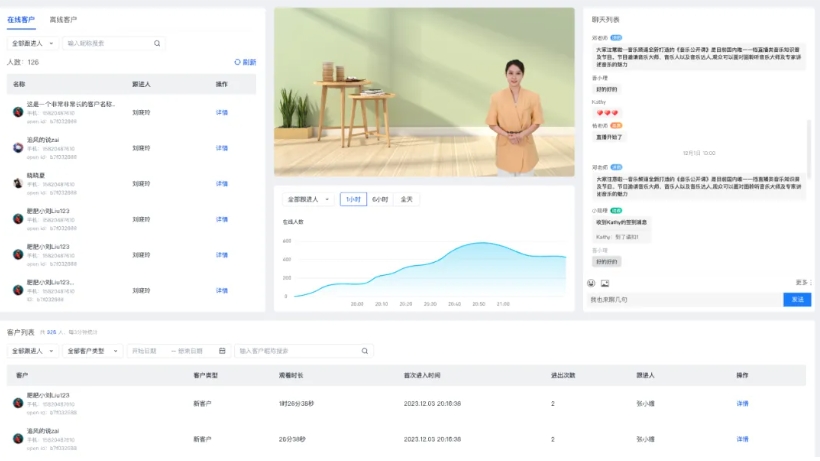Open the 全部客户类型 dropdown
820x461 pixels.
click(x=95, y=351)
